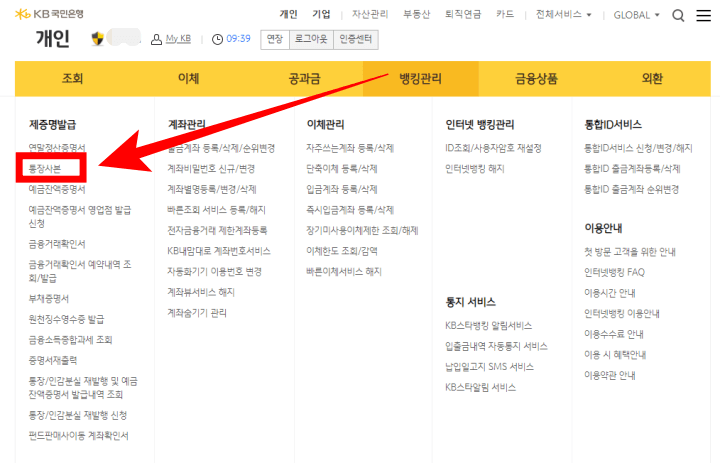720x463 pixels.
Task: Click the 연장 session extend button
Action: point(275,40)
